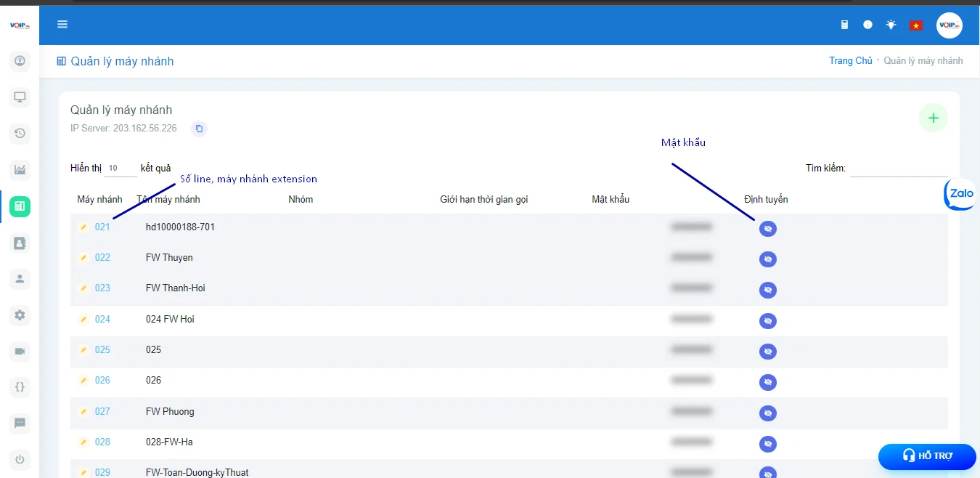Edit extension 027 with pencil icon
This screenshot has height=478, width=980.
click(x=83, y=412)
